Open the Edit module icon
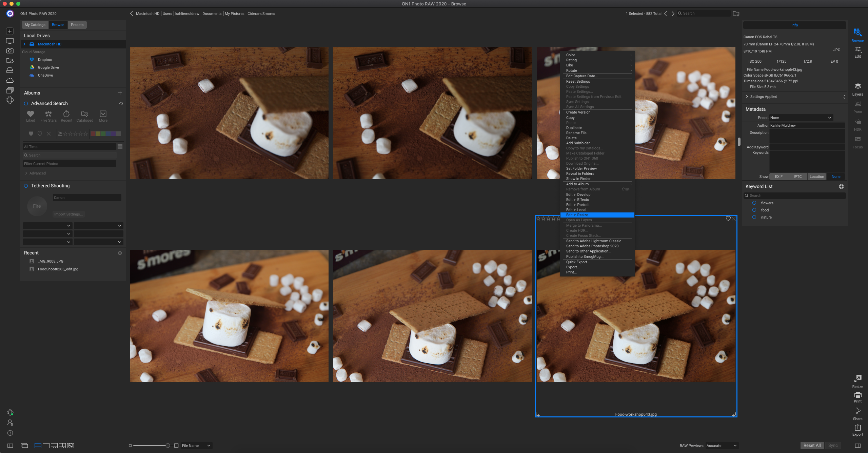This screenshot has height=453, width=868. (x=857, y=50)
